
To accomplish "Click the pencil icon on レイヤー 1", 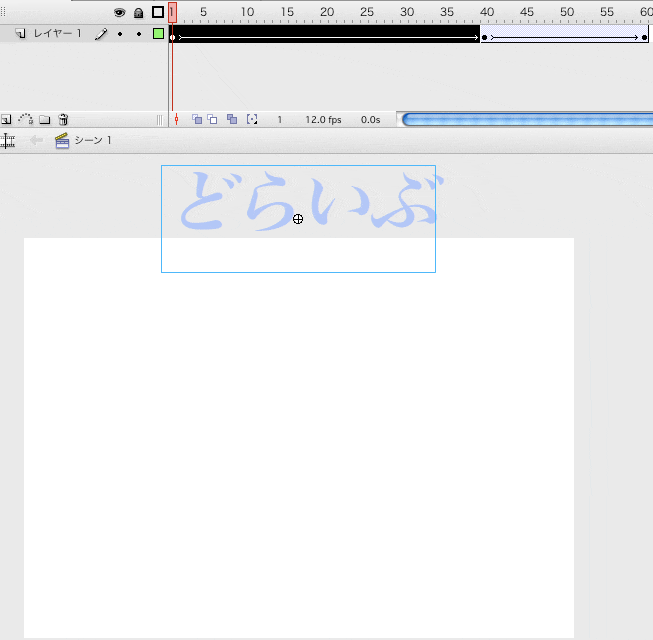I will [101, 34].
